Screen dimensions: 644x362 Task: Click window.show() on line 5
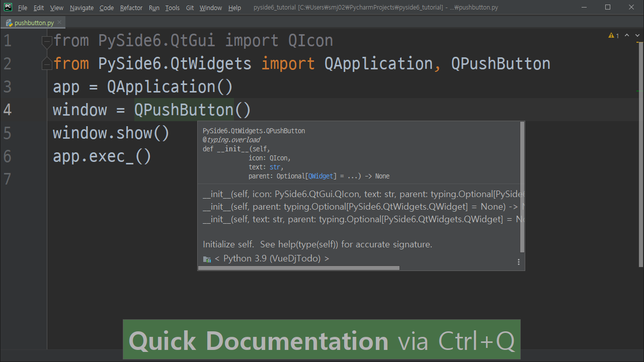coord(111,133)
